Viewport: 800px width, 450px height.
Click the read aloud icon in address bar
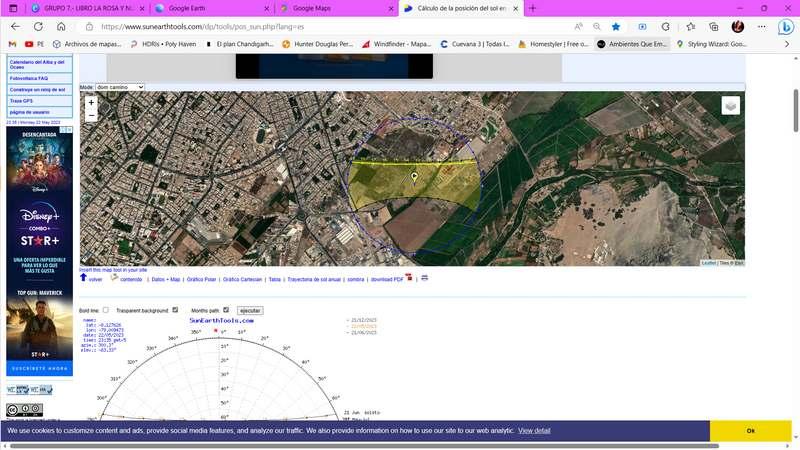[578, 27]
